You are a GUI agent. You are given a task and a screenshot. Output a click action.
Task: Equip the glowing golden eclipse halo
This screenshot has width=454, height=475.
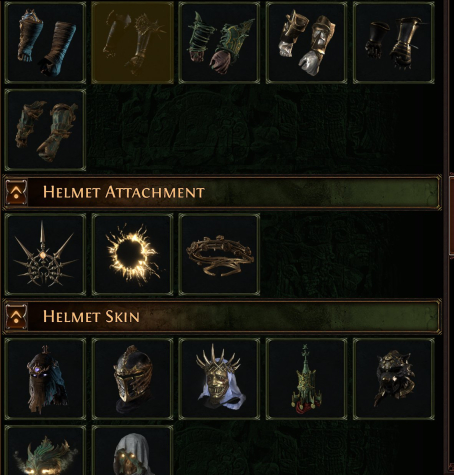[x=132, y=255]
